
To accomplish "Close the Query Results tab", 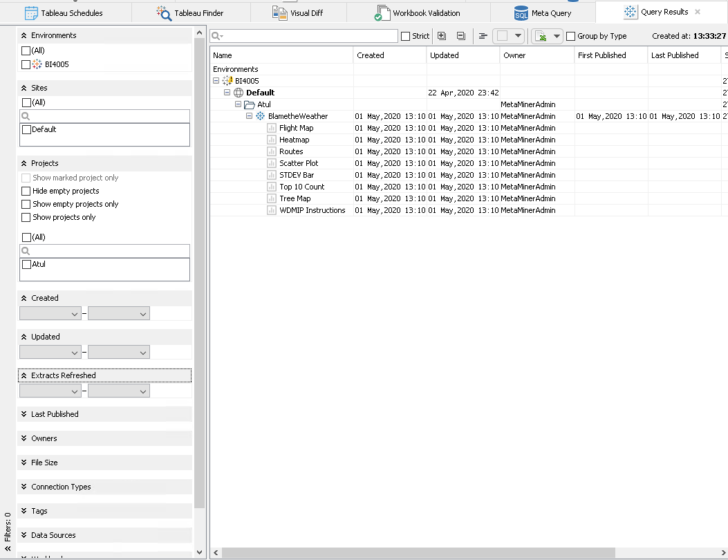I will point(698,12).
